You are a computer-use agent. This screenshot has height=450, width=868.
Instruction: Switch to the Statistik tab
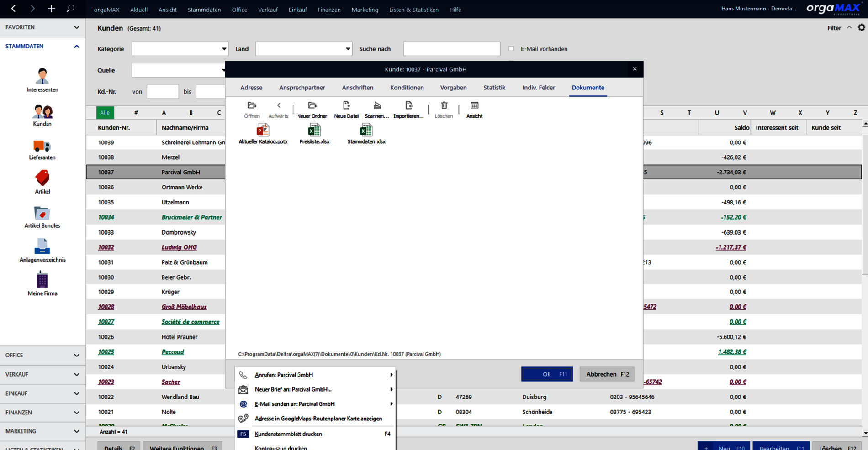[x=494, y=88]
